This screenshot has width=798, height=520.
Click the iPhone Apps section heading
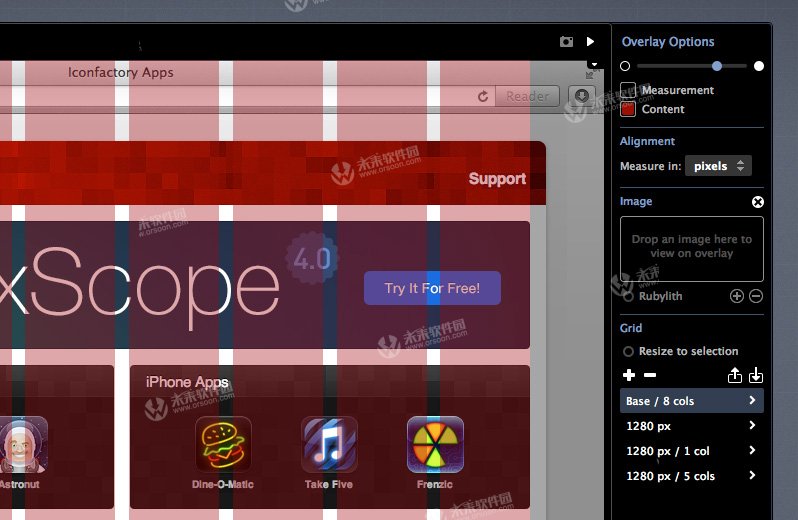point(187,382)
